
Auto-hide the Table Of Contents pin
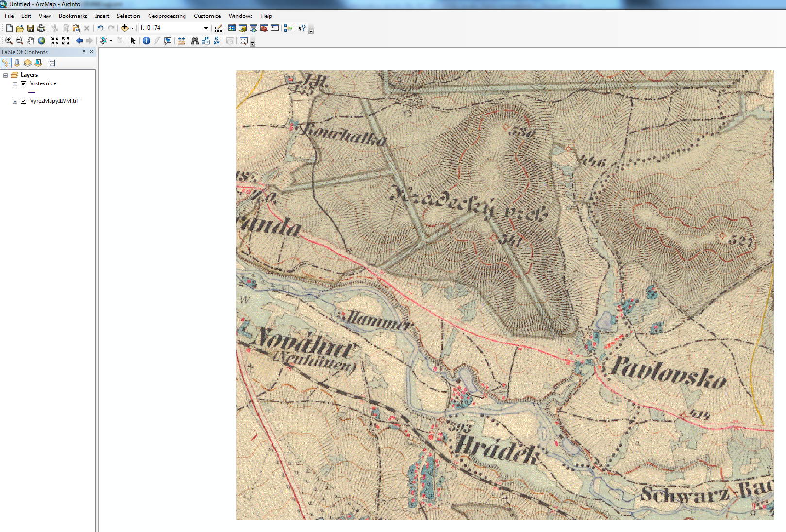(84, 51)
